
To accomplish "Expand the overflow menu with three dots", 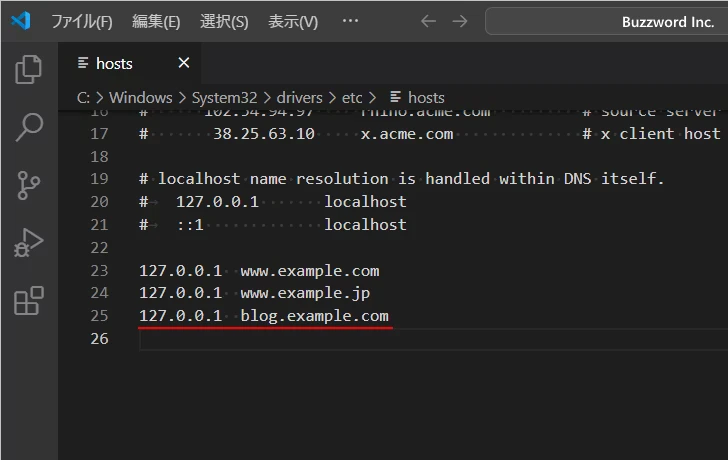I will coord(350,21).
